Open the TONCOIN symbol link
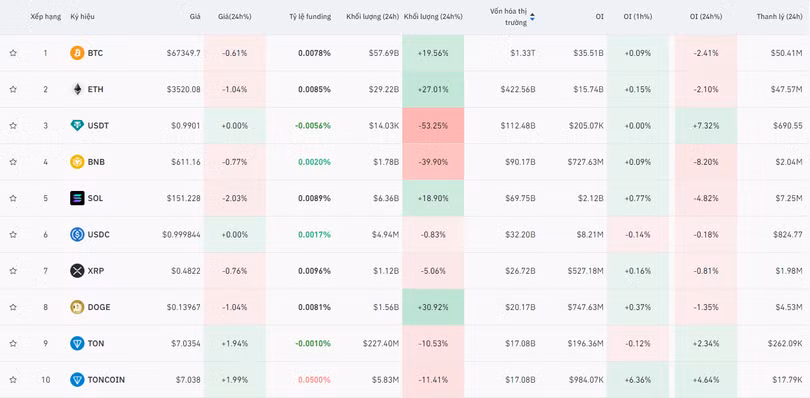This screenshot has width=810, height=398. pos(106,380)
